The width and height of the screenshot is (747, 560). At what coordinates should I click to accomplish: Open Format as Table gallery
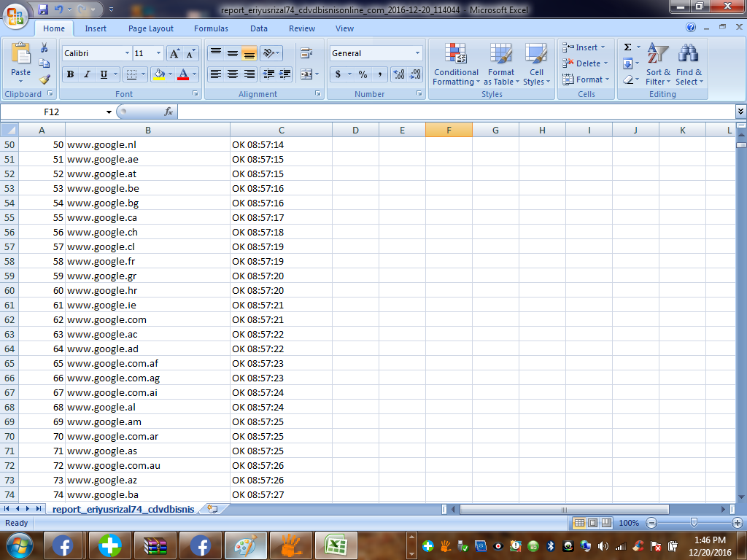click(501, 64)
